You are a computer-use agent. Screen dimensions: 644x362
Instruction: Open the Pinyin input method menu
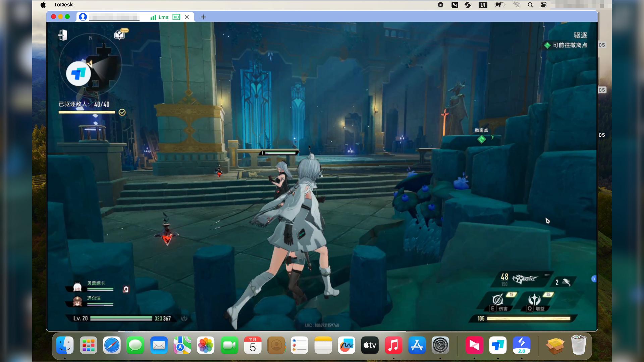pyautogui.click(x=483, y=5)
